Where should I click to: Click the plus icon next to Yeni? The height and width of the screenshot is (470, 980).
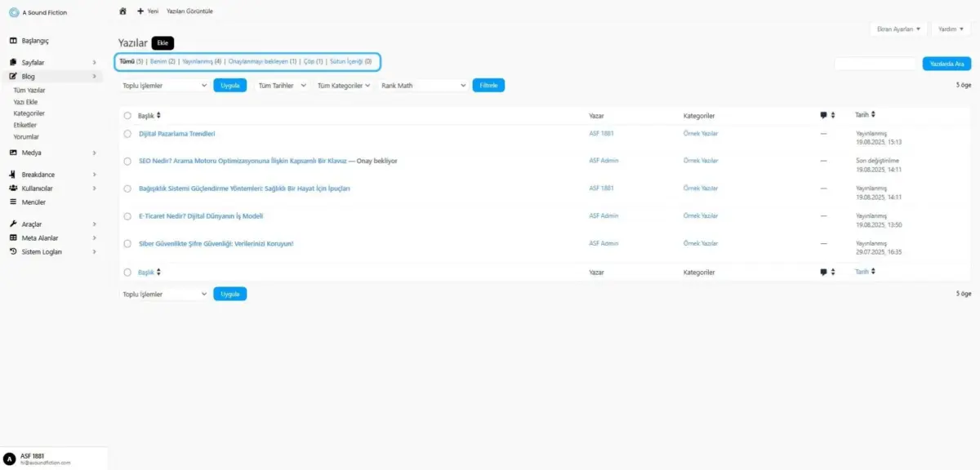140,11
